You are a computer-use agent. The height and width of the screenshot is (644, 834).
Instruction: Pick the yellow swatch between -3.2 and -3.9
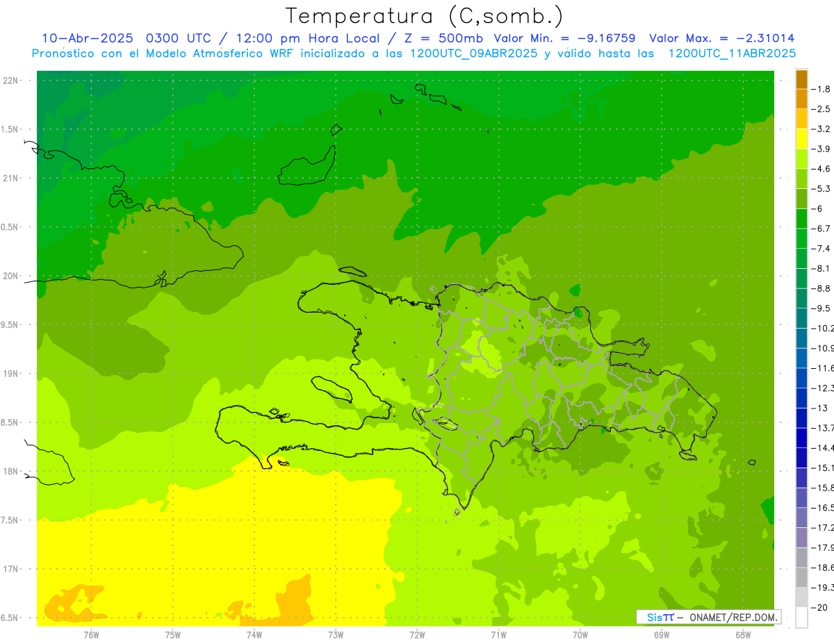pos(801,139)
